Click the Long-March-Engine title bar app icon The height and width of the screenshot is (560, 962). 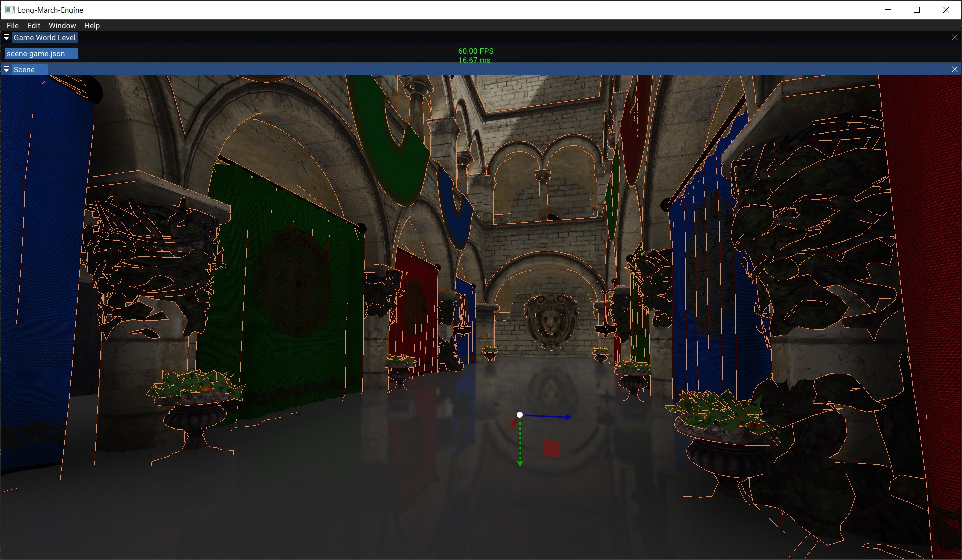point(10,10)
